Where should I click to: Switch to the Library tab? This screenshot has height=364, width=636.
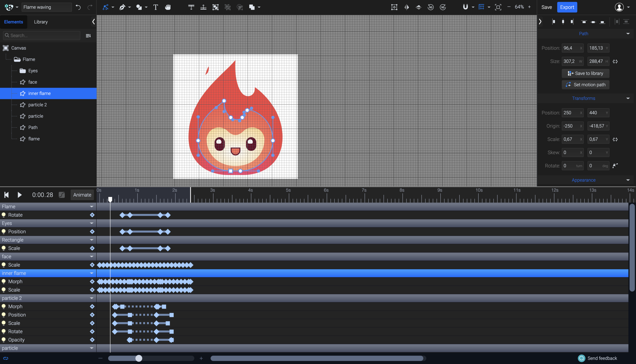(41, 22)
